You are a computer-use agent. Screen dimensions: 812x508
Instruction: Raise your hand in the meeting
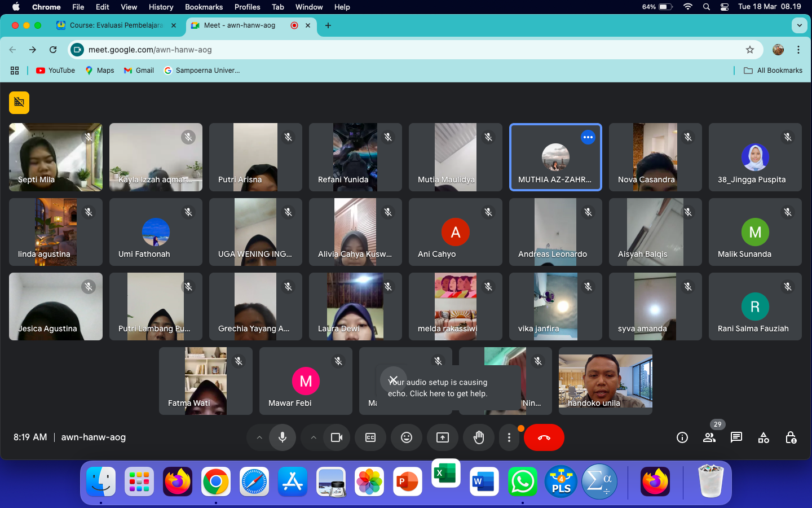click(479, 437)
